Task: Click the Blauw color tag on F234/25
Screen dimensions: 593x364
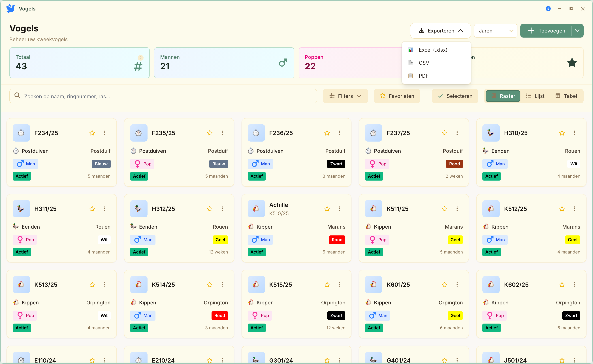Action: (x=101, y=164)
